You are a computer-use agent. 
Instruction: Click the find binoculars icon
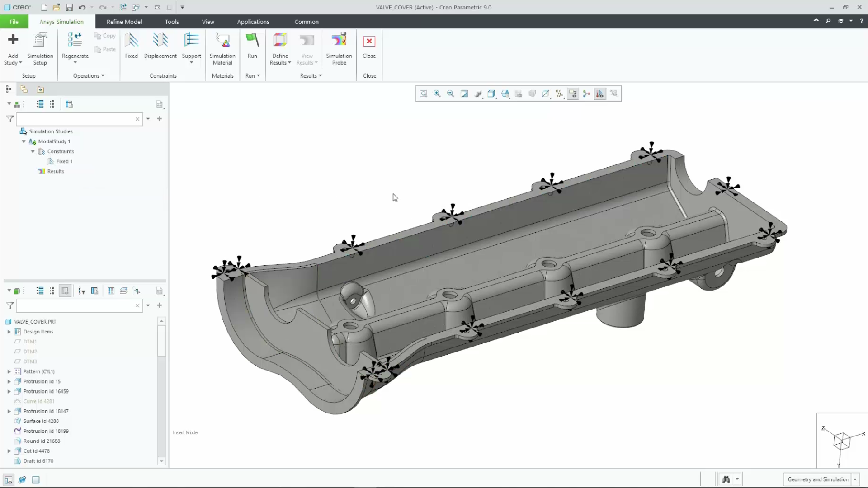[726, 479]
